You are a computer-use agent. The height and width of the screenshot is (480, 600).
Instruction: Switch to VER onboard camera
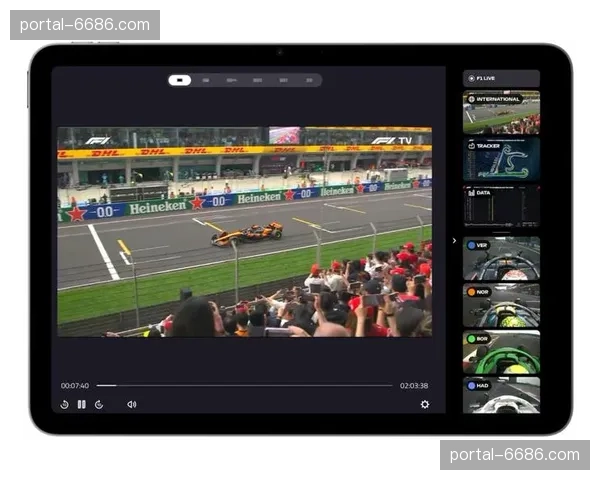click(x=501, y=258)
